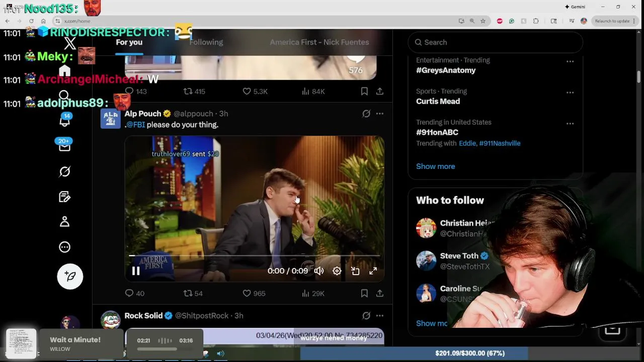Screen dimensions: 644x362
Task: Like Alp Pouch post with 965 likes
Action: tap(254, 293)
